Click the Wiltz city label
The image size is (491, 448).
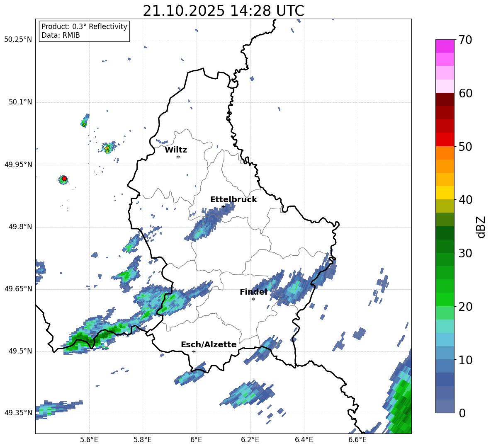pos(176,150)
